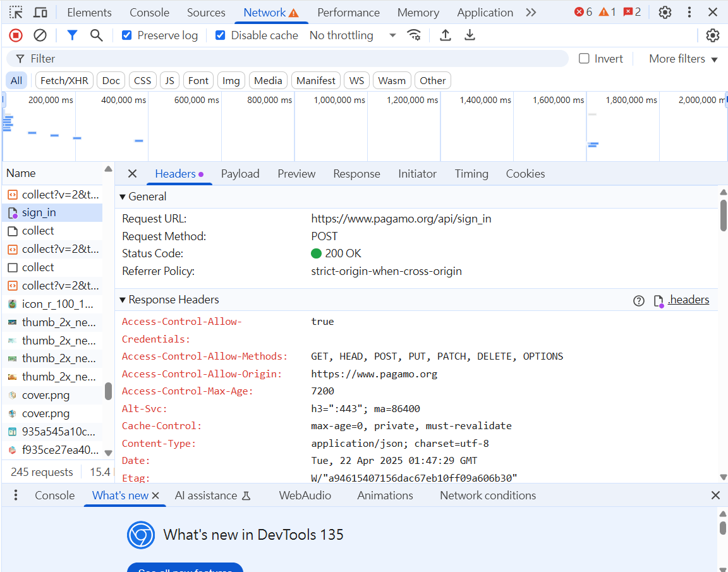Click the issues count badge
Image resolution: width=728 pixels, height=572 pixels.
[632, 12]
